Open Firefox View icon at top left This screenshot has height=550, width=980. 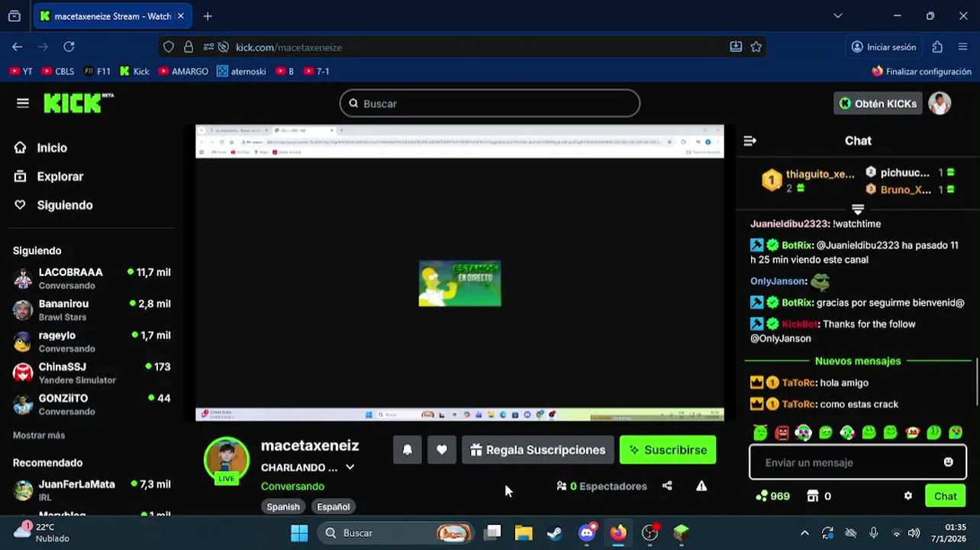[x=15, y=16]
